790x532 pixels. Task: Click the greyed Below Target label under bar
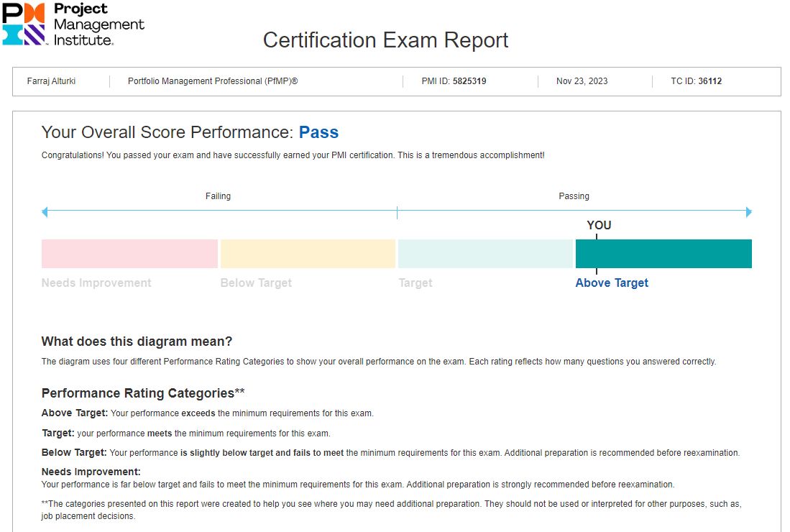tap(256, 283)
